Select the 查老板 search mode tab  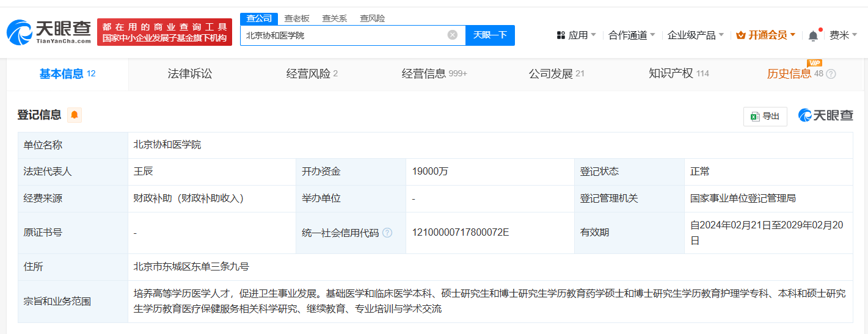click(297, 18)
